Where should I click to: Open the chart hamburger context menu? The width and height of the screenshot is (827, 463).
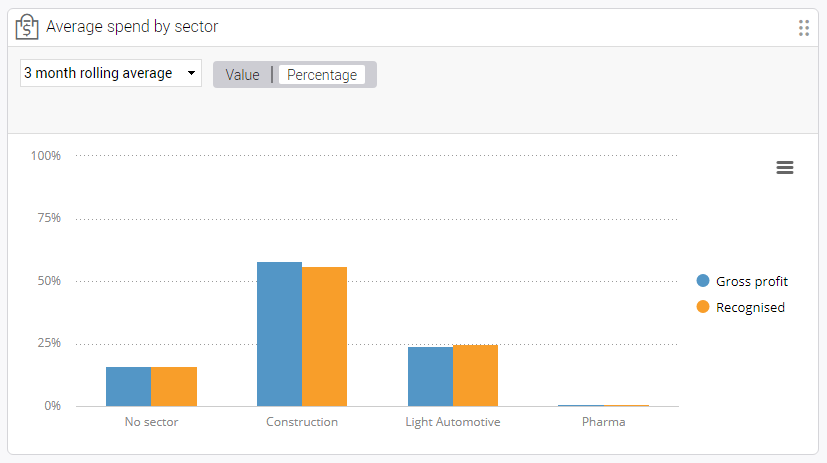[784, 168]
